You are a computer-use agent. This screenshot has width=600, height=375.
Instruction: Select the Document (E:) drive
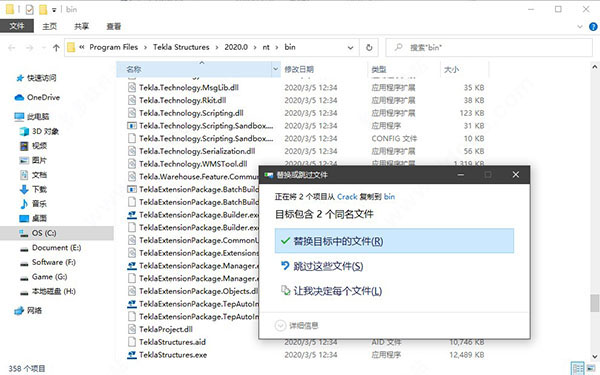point(51,248)
